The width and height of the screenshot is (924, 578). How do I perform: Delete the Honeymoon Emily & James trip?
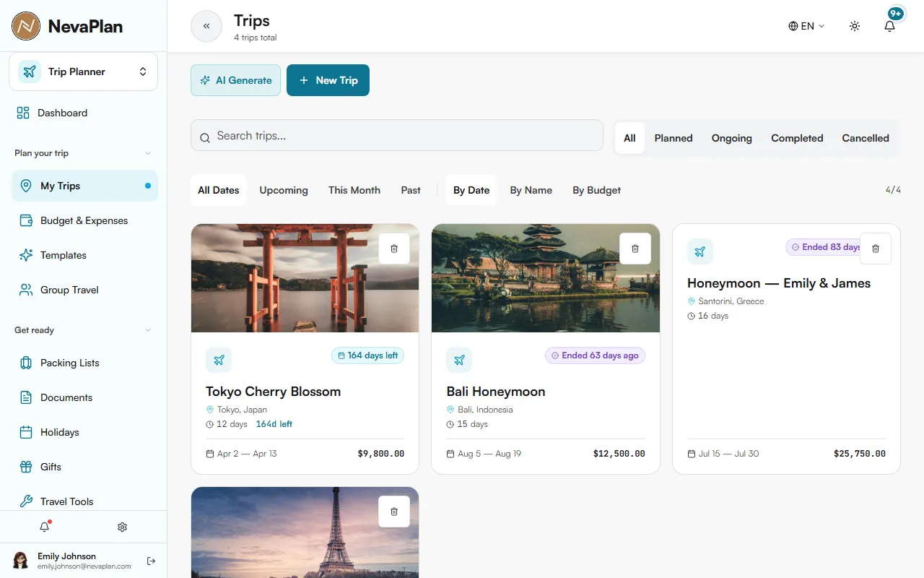[x=876, y=249]
